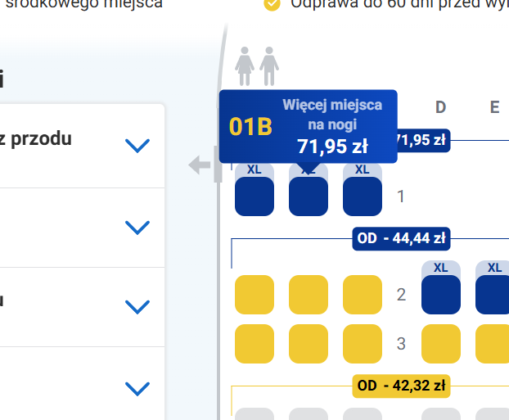Pick yellow seat 3A
This screenshot has width=509, height=420.
coord(254,344)
